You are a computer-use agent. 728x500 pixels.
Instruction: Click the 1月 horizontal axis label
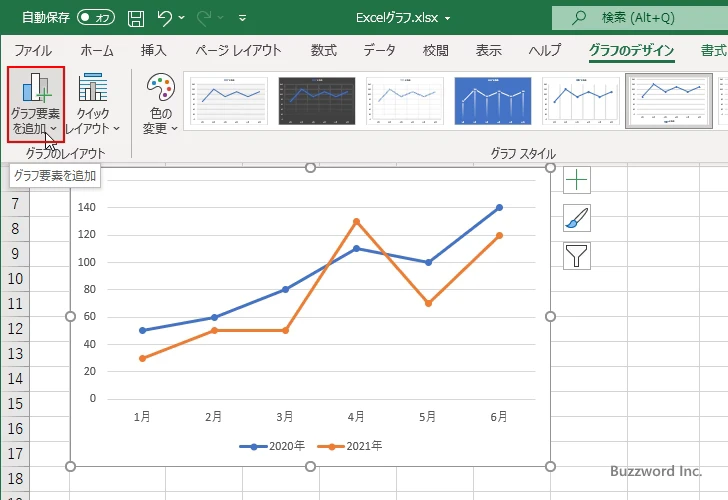142,416
